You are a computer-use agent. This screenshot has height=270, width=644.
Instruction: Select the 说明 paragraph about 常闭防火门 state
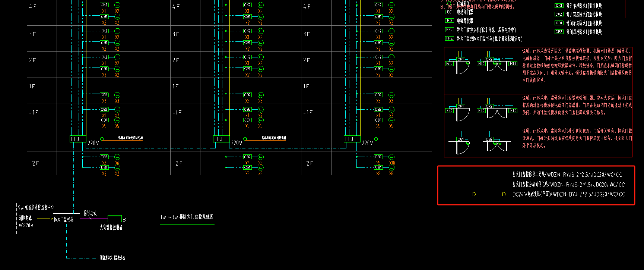(x=577, y=138)
